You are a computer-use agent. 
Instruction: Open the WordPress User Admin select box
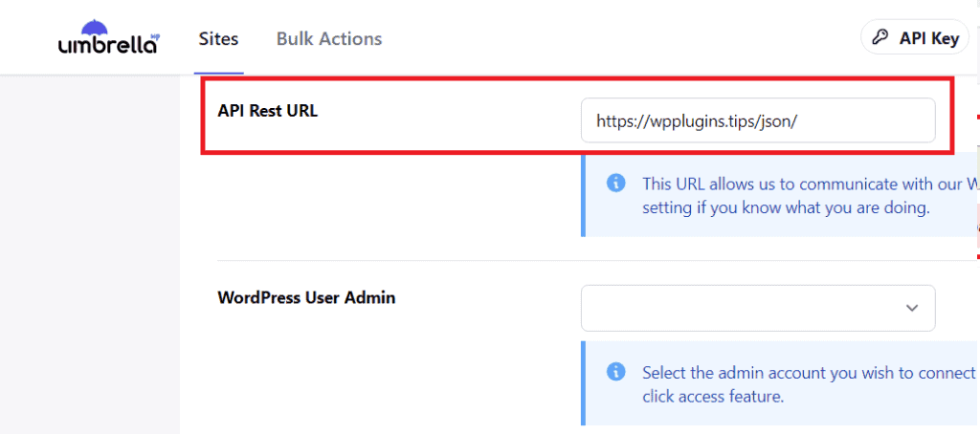tap(758, 309)
